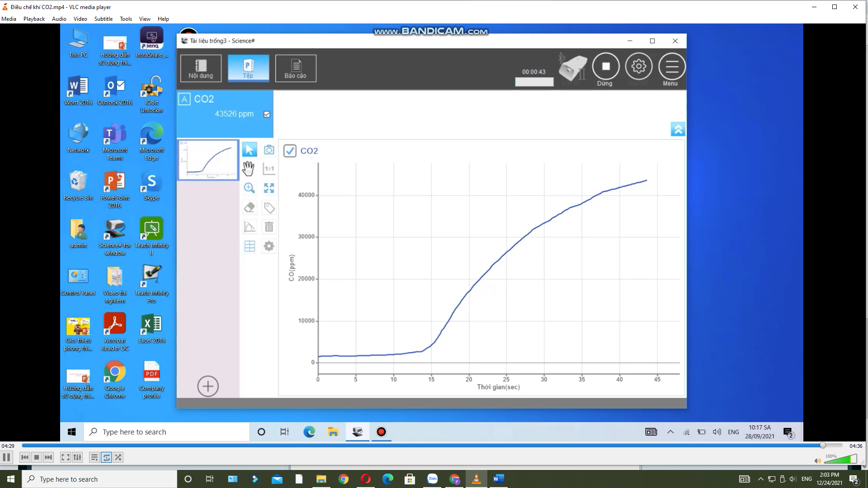Reset graph scale with 1:1 icon
Screen dimensions: 868x488
[x=269, y=169]
